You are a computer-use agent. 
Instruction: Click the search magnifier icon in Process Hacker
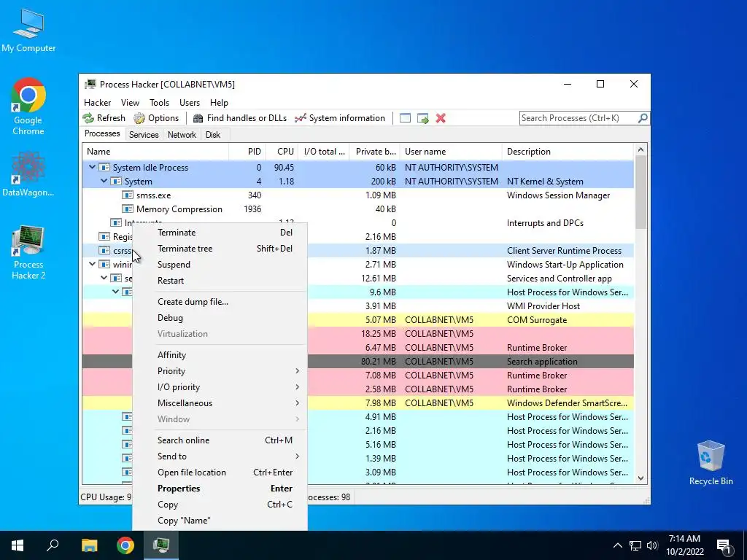(643, 117)
